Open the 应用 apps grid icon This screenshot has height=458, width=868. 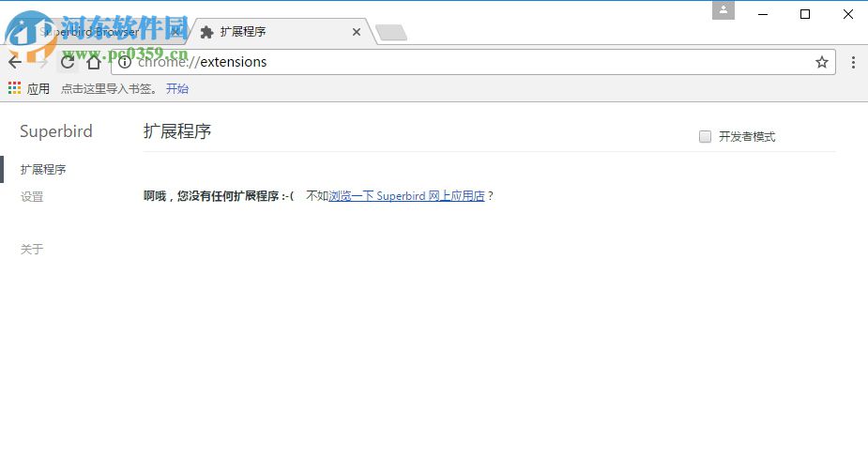[14, 88]
